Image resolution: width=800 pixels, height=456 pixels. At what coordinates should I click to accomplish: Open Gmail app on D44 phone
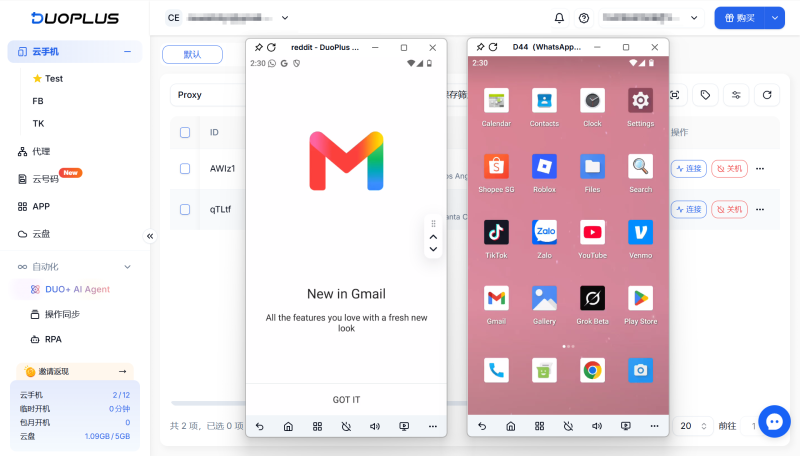pyautogui.click(x=496, y=298)
